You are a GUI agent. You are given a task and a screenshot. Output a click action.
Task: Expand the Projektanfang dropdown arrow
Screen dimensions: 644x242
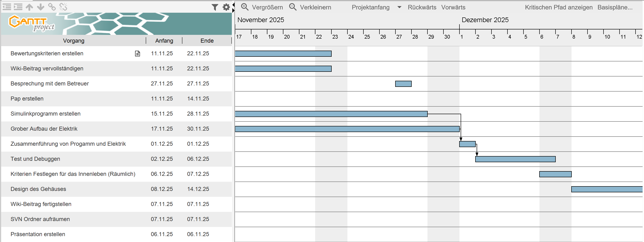[x=399, y=7]
